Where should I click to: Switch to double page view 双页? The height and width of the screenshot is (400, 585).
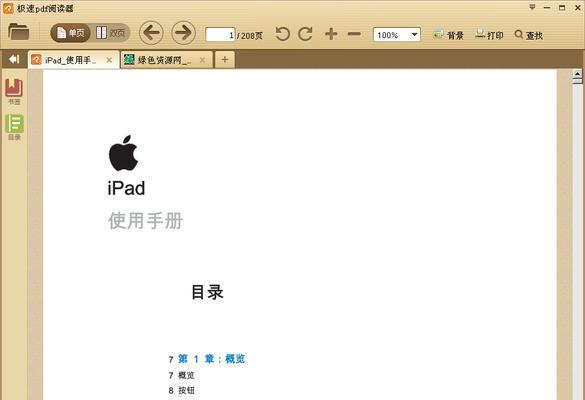click(x=110, y=33)
